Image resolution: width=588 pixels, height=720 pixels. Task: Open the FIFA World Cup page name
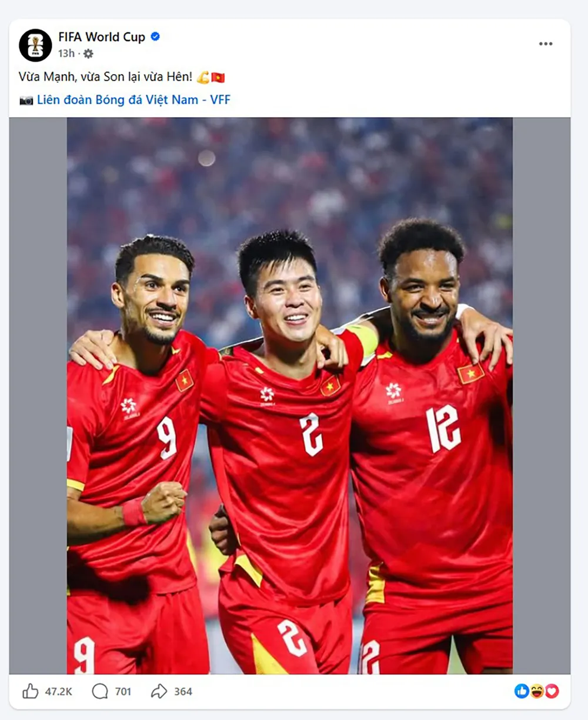coord(102,36)
